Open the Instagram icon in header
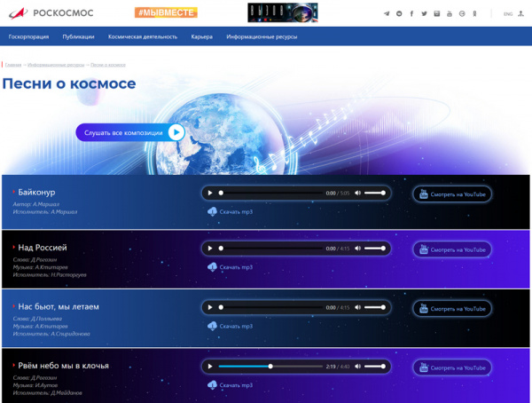Screen dimensions: 532x403 point(437,14)
